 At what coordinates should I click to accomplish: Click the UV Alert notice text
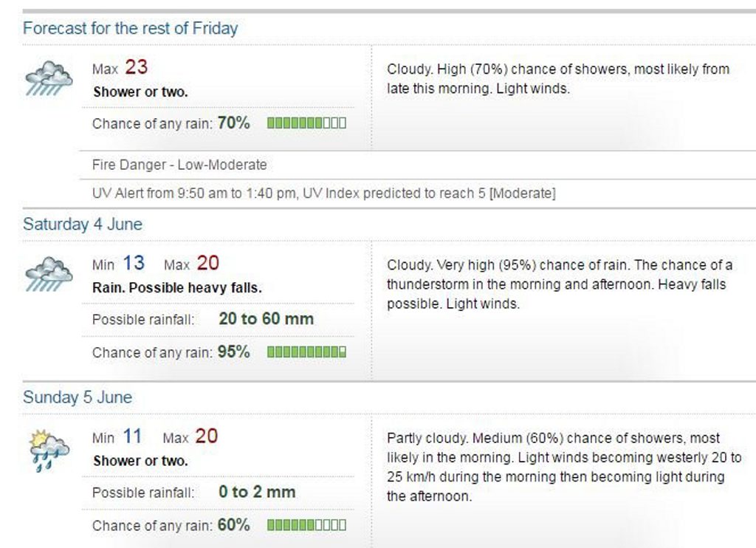[323, 193]
